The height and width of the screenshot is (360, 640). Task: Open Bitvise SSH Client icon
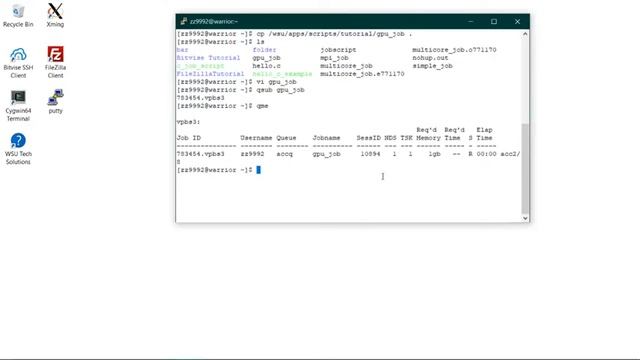(18, 63)
